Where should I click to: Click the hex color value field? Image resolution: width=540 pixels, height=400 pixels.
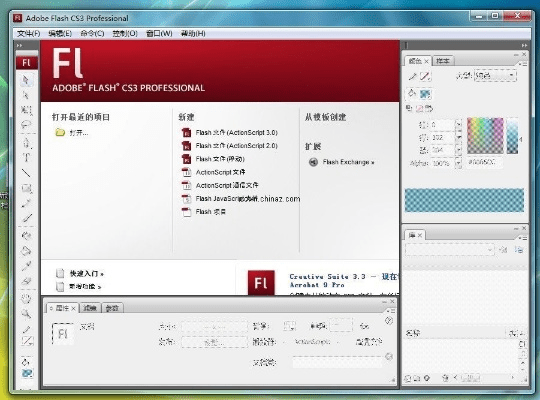click(484, 162)
